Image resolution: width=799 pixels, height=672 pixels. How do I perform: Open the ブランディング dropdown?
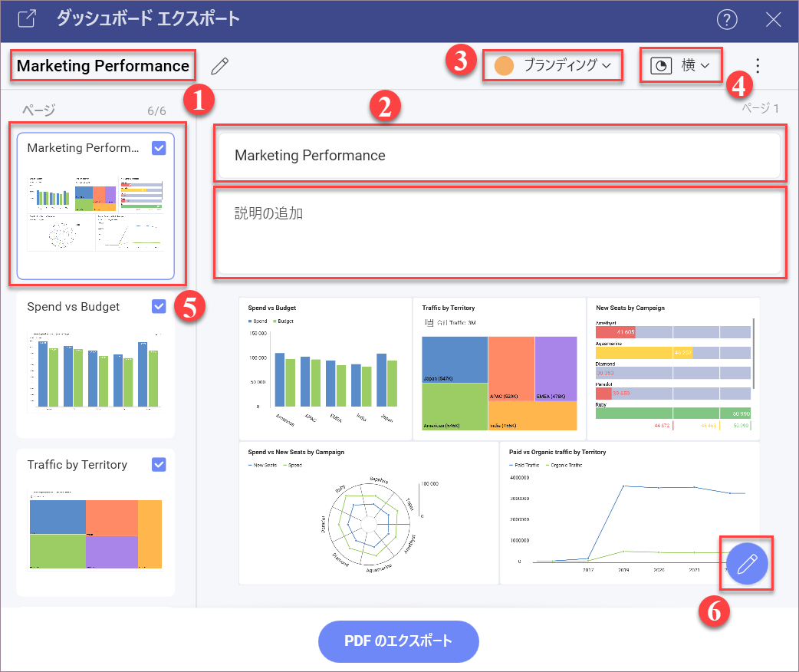click(553, 65)
